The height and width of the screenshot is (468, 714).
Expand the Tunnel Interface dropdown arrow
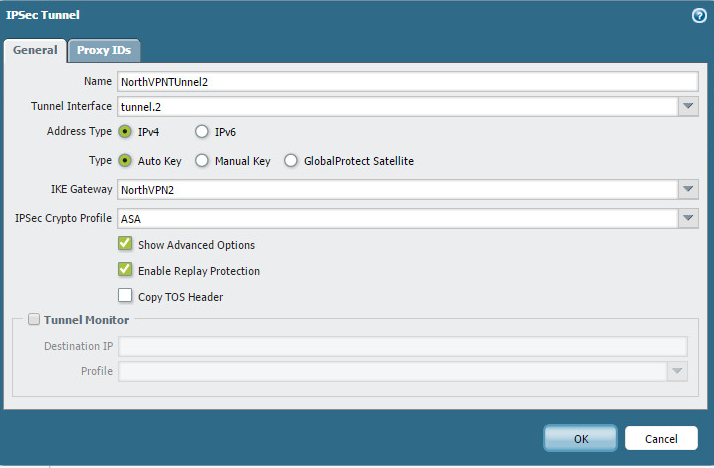688,107
